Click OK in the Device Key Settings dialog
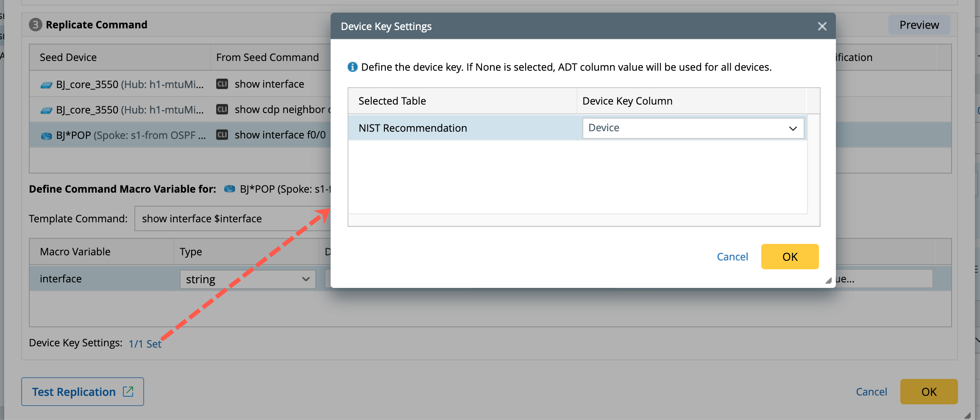 coord(790,257)
